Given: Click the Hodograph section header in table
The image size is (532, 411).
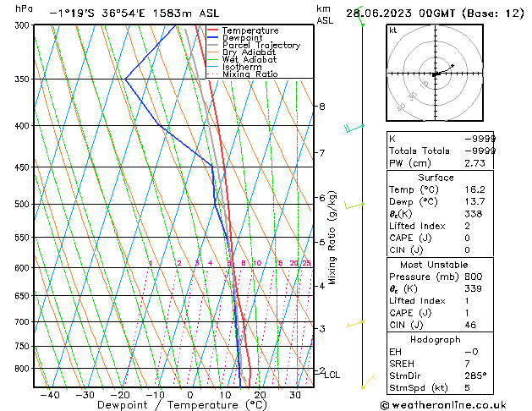Looking at the screenshot, I should tap(435, 339).
